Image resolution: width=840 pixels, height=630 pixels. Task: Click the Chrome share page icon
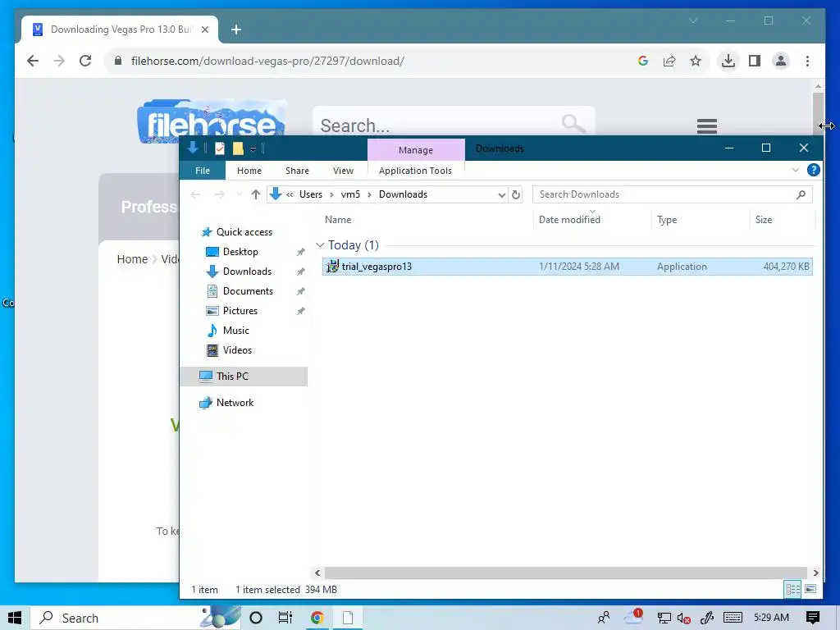(669, 61)
